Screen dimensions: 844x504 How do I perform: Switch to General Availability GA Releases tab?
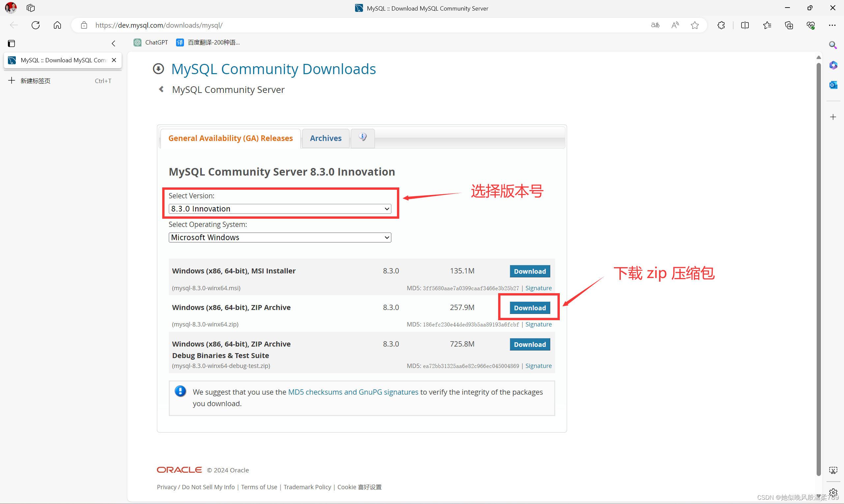pyautogui.click(x=230, y=137)
